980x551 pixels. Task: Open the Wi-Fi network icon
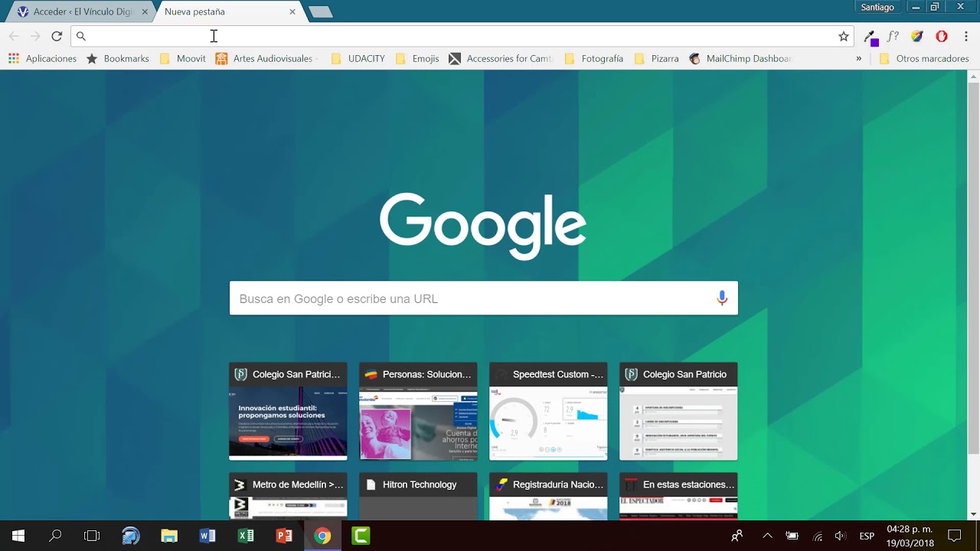tap(818, 536)
